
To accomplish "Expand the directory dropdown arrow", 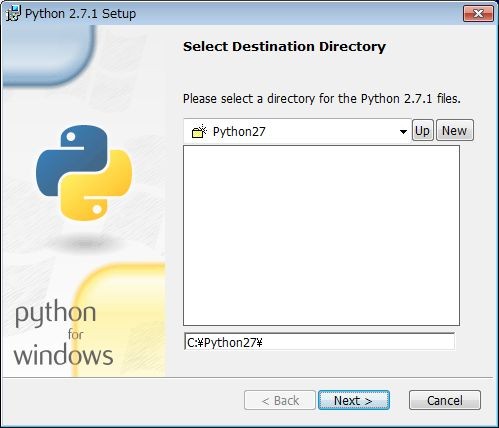I will (x=403, y=132).
